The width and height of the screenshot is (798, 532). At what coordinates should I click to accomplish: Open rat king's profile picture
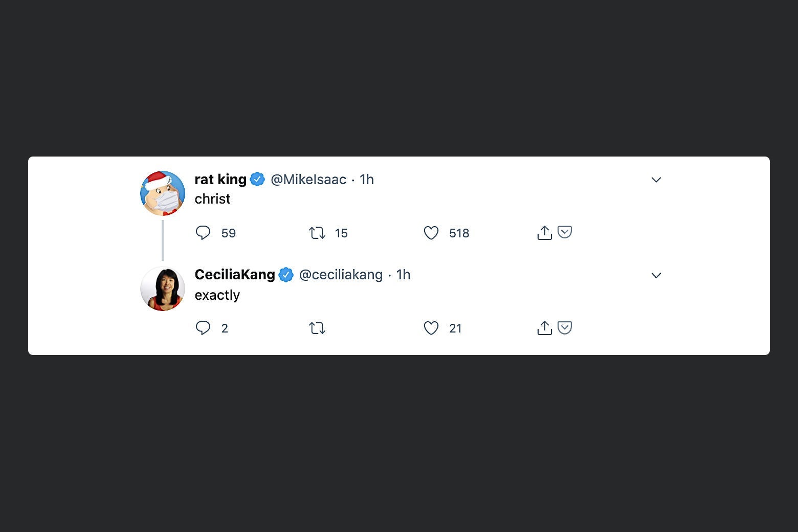pyautogui.click(x=163, y=193)
